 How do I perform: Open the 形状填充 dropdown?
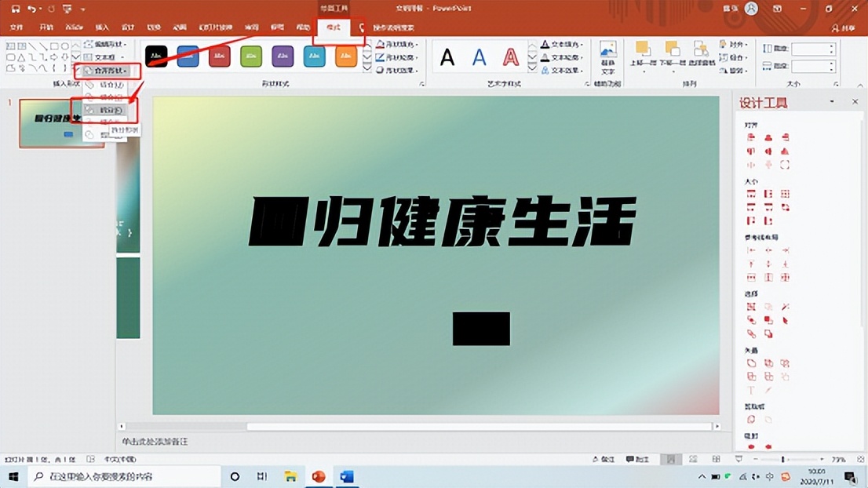pyautogui.click(x=397, y=44)
